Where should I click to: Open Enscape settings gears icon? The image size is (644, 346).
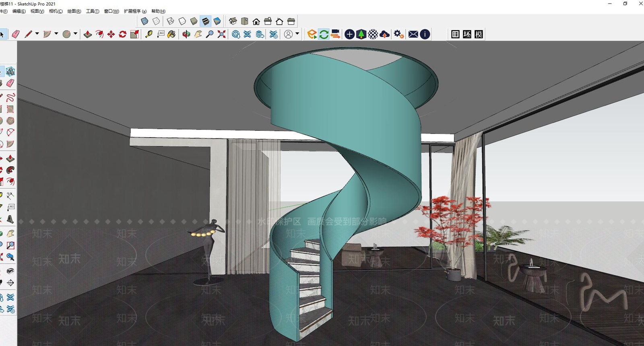[x=398, y=34]
